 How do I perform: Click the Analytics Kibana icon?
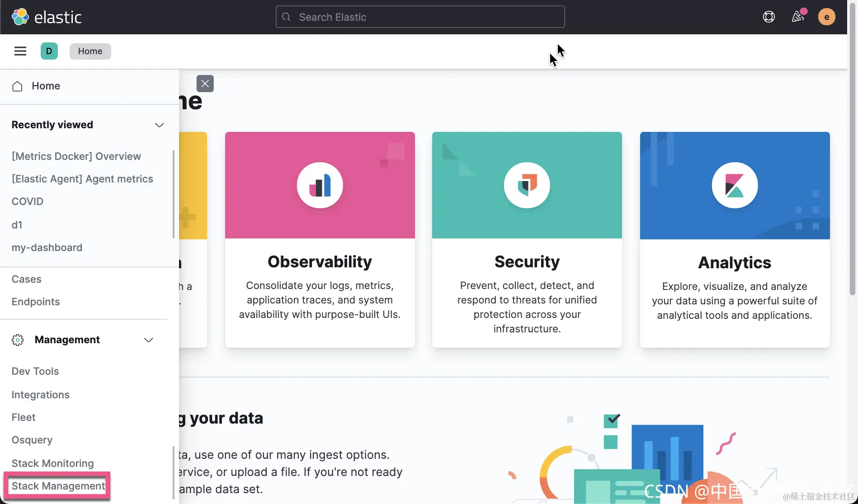click(x=735, y=185)
